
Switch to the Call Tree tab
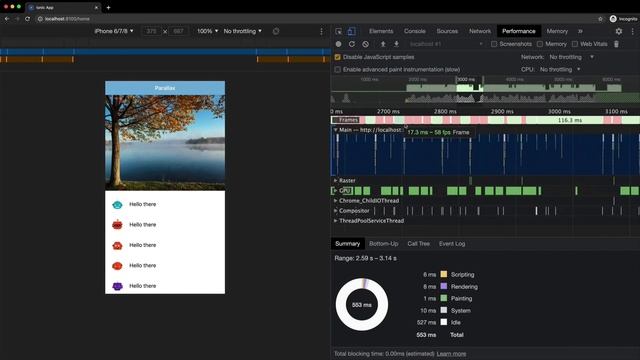pos(418,244)
